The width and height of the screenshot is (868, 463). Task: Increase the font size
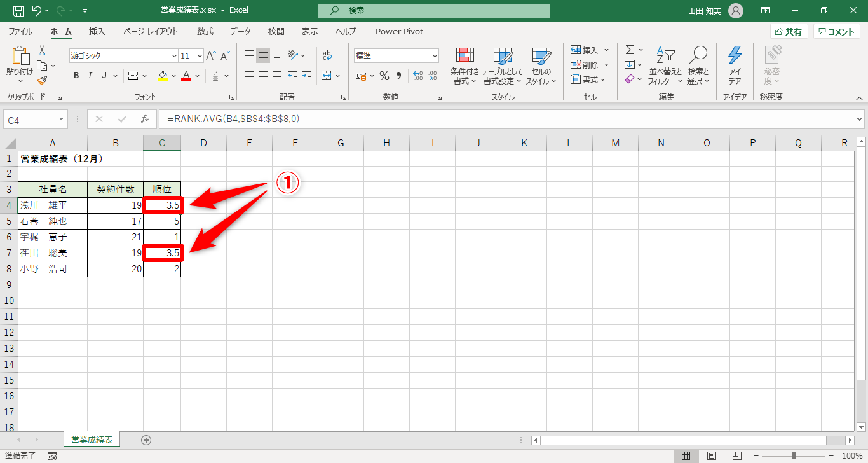pos(212,56)
